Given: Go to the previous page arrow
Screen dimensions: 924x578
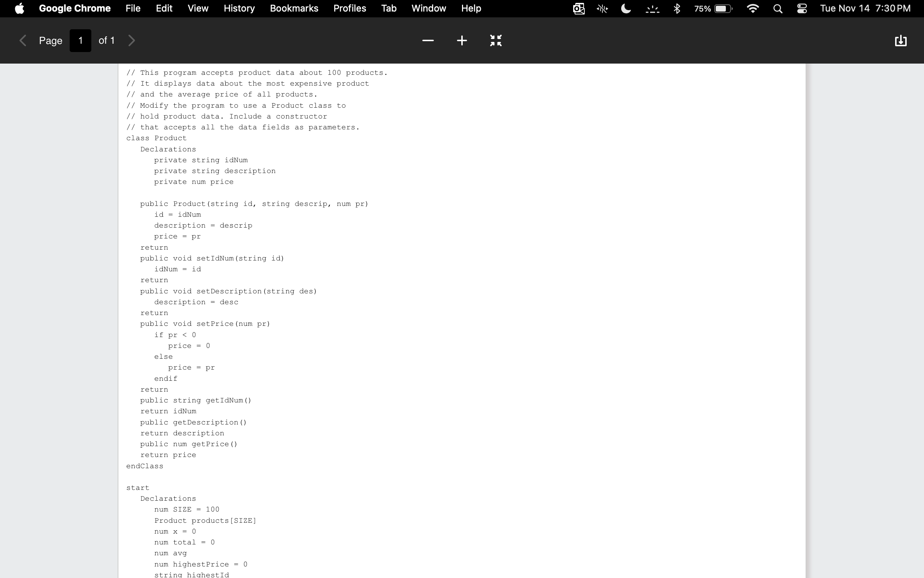Looking at the screenshot, I should [x=22, y=40].
